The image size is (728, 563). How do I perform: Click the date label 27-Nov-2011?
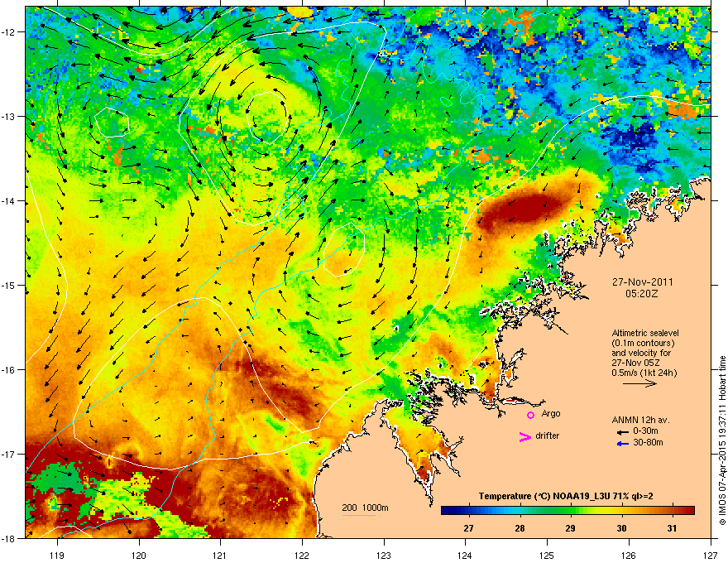click(642, 282)
